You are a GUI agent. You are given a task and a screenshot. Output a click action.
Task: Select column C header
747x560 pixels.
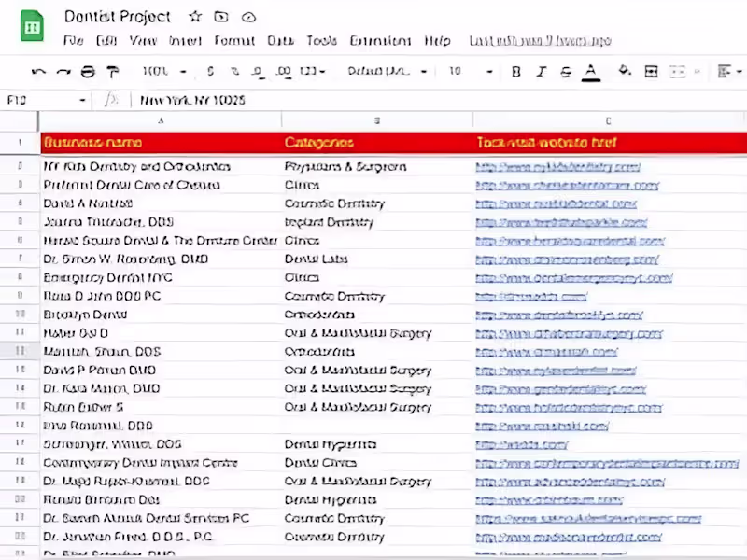click(609, 121)
